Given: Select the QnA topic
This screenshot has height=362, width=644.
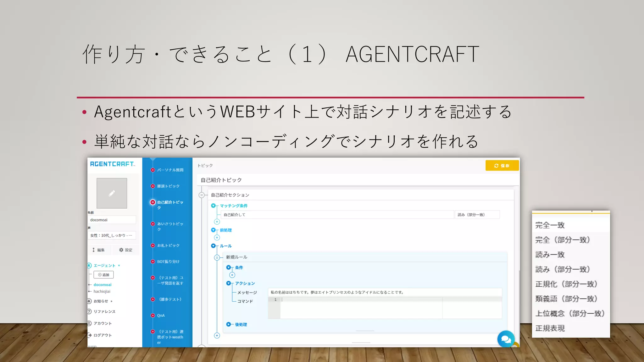Looking at the screenshot, I should [161, 315].
